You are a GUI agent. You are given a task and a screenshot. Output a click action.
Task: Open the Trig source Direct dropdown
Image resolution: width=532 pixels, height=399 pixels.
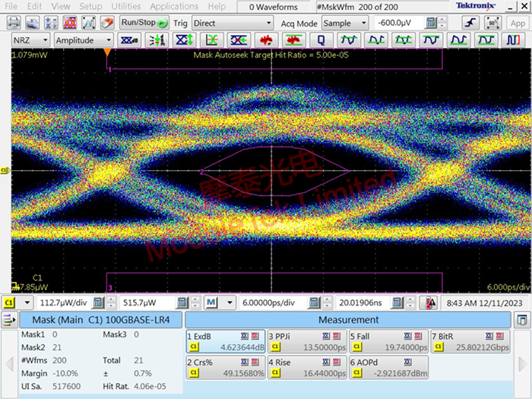[233, 23]
